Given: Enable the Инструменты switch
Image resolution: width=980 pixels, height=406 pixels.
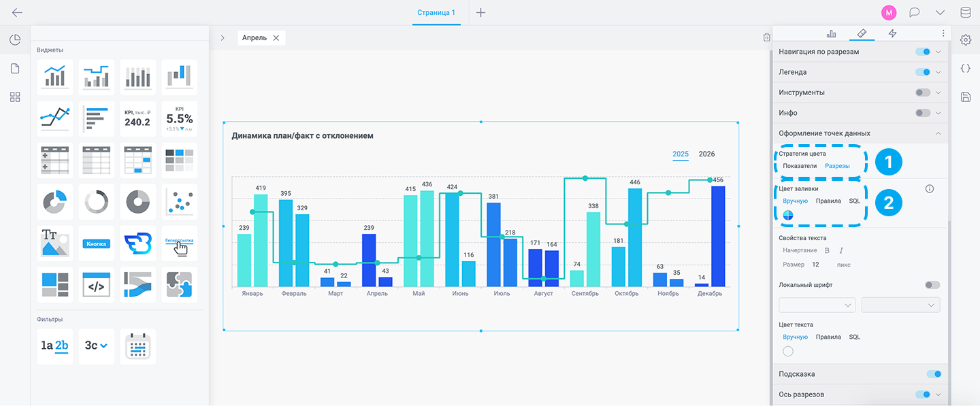Looking at the screenshot, I should [923, 92].
